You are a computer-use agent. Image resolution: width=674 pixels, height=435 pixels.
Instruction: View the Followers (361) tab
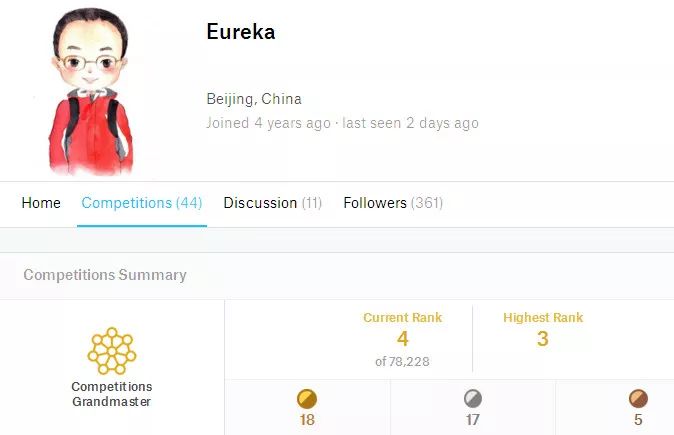(x=393, y=203)
